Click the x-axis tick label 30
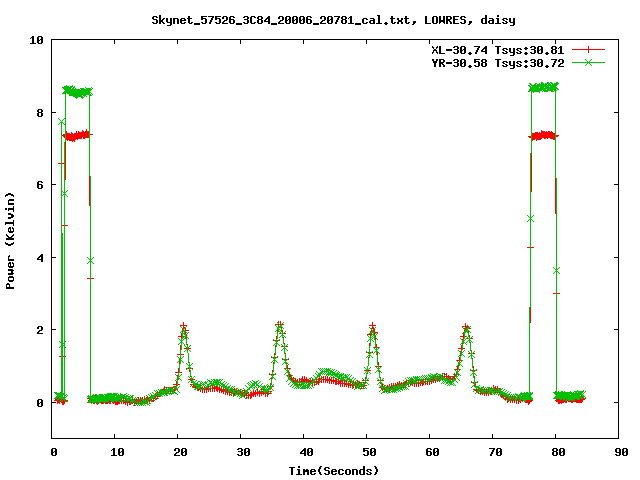This screenshot has height=480, width=640. point(243,452)
